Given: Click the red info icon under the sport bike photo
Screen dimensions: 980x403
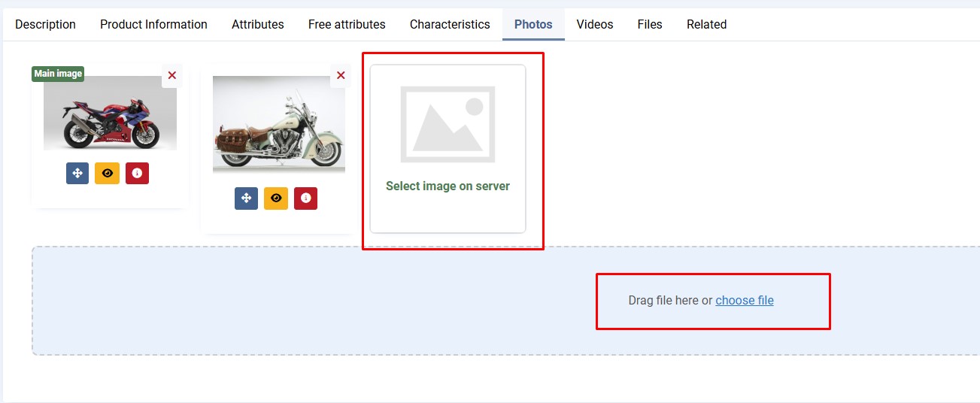Looking at the screenshot, I should tap(137, 173).
